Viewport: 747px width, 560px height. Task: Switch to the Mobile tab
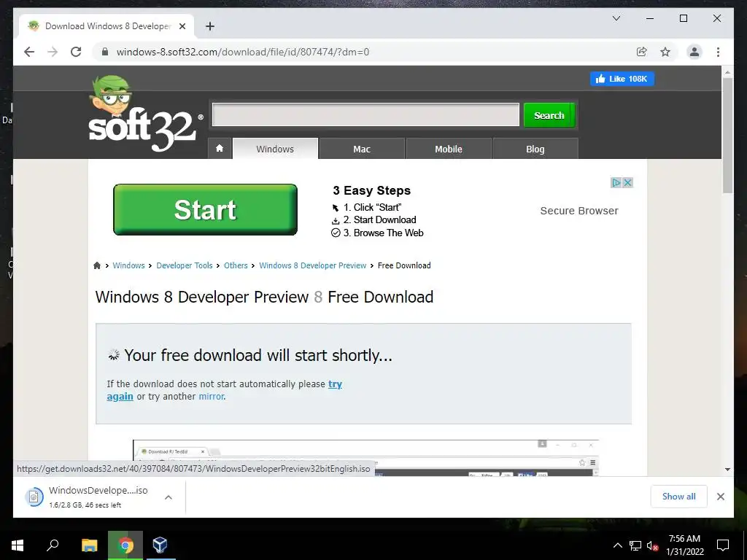coord(449,149)
